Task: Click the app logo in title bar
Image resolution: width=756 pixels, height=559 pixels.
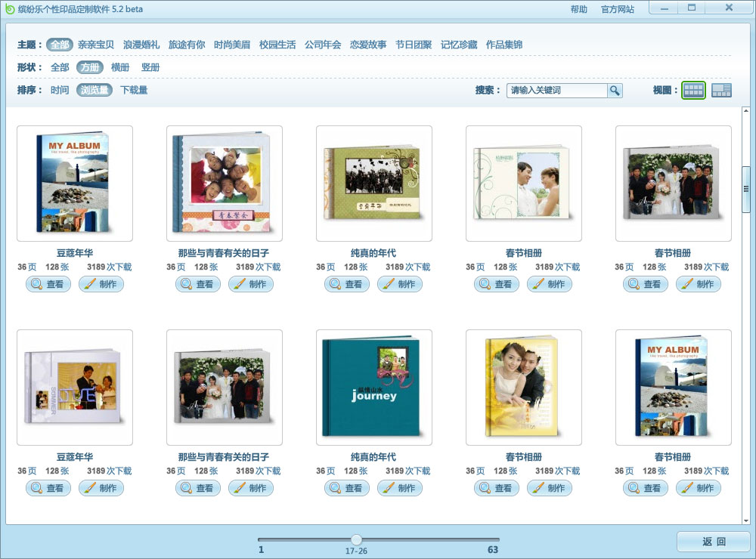Action: click(x=10, y=9)
